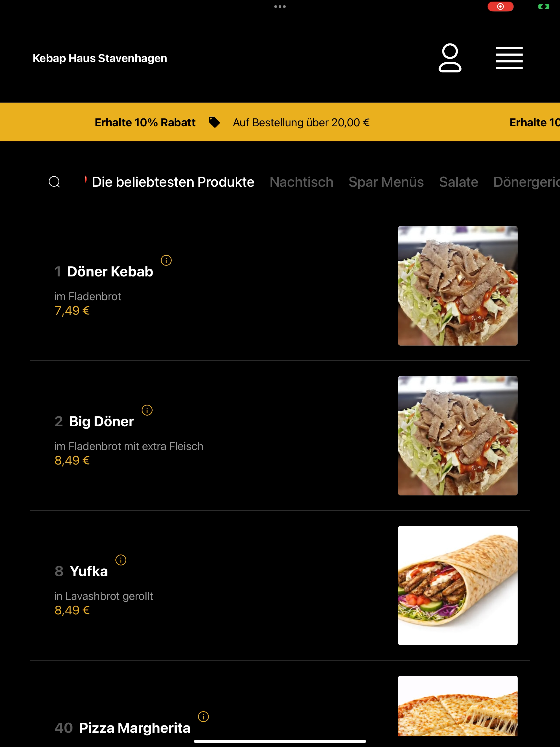Image resolution: width=560 pixels, height=747 pixels.
Task: Click the discount tag icon in banner
Action: pos(214,122)
